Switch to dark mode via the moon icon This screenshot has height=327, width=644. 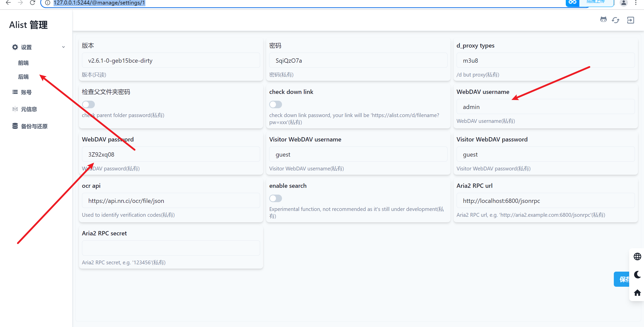tap(637, 275)
